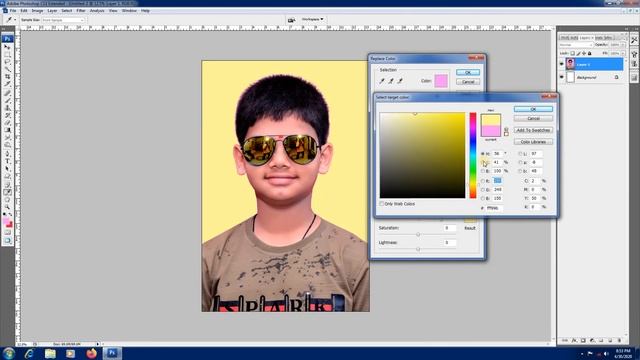
Task: Select the Rectangular Marquee tool
Action: (7, 54)
